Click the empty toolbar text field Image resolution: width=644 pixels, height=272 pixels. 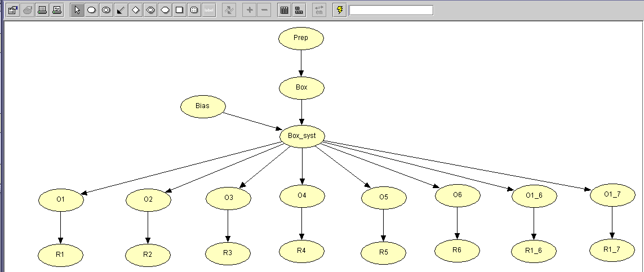click(391, 10)
